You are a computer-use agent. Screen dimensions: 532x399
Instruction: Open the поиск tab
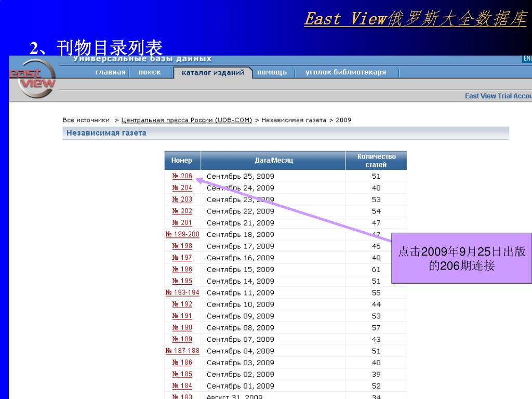150,72
